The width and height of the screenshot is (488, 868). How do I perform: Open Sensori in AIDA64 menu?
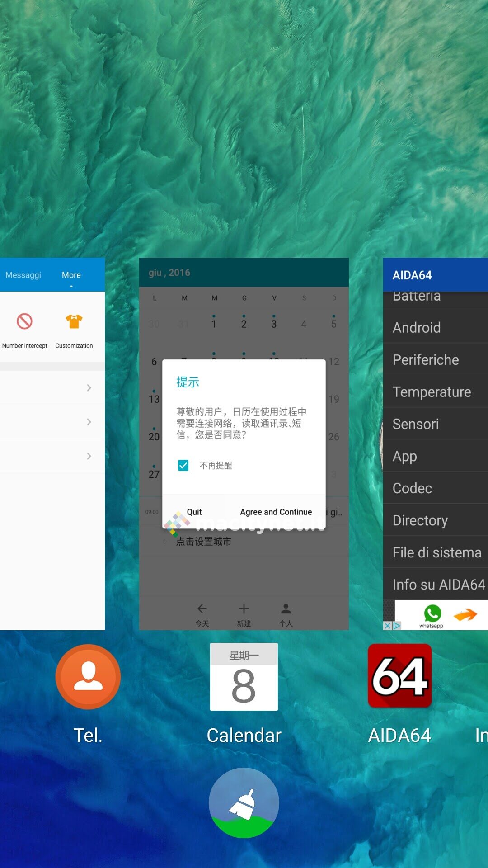pos(436,424)
